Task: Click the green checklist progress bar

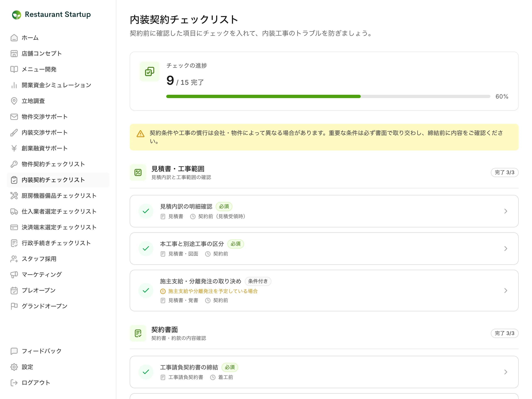Action: point(328,96)
